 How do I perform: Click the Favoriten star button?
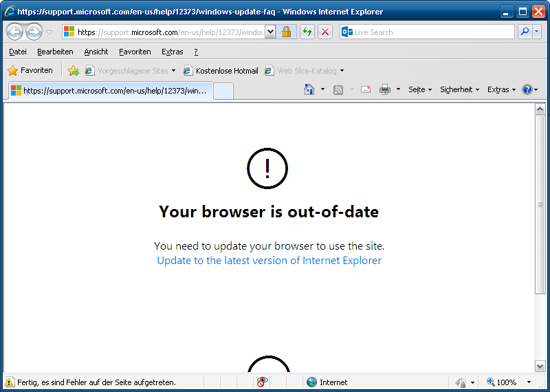coord(30,71)
